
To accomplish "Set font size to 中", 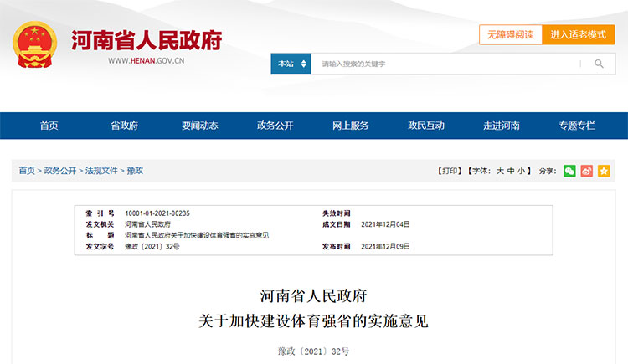I will coord(510,171).
